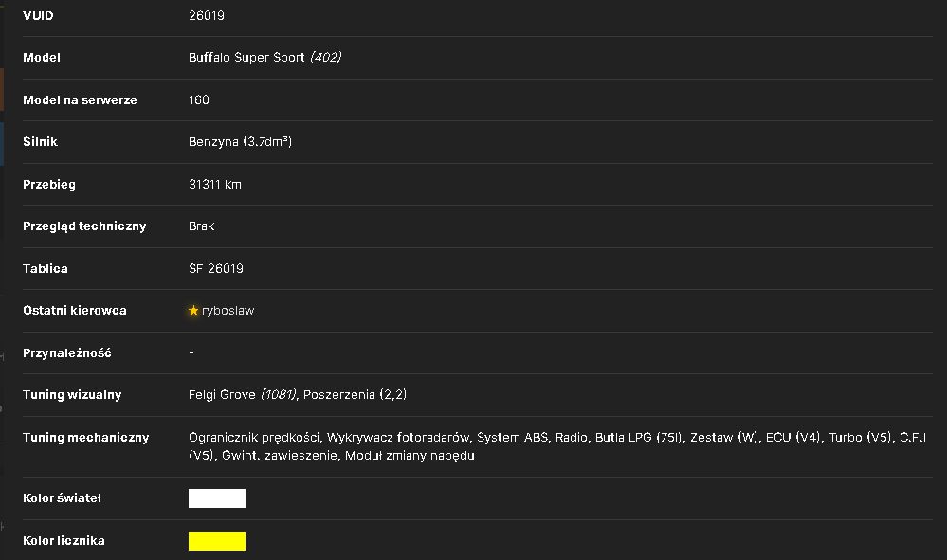
Task: Click the Przegląd techniczny label
Action: click(x=84, y=226)
